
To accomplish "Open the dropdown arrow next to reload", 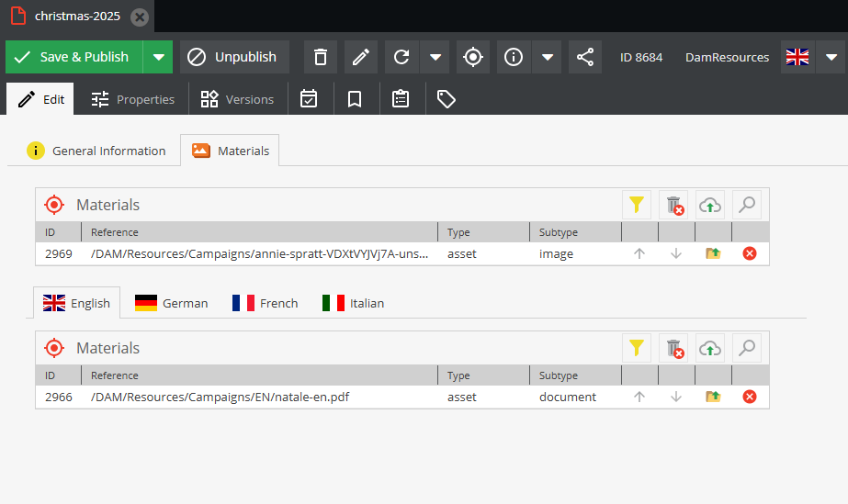I will (x=435, y=57).
